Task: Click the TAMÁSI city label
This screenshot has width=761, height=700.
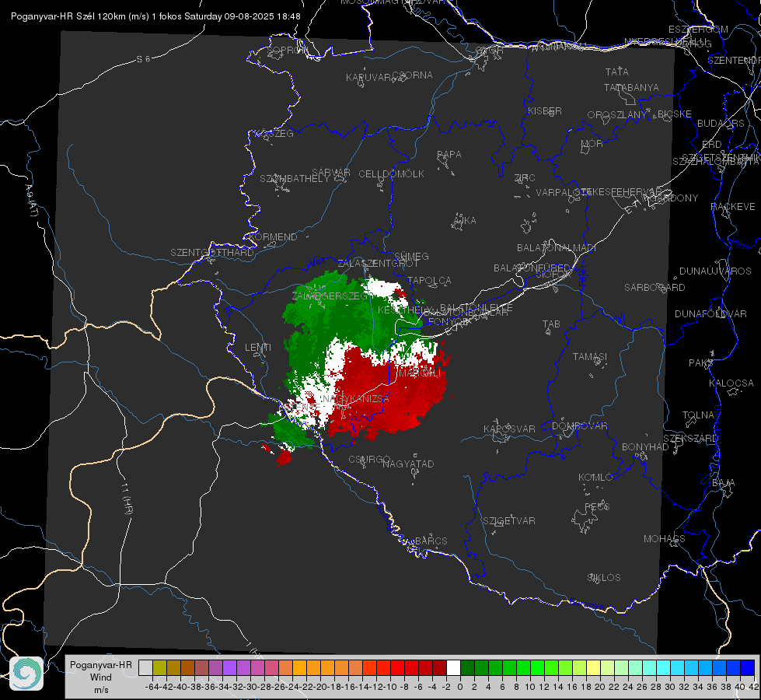Action: [x=590, y=356]
